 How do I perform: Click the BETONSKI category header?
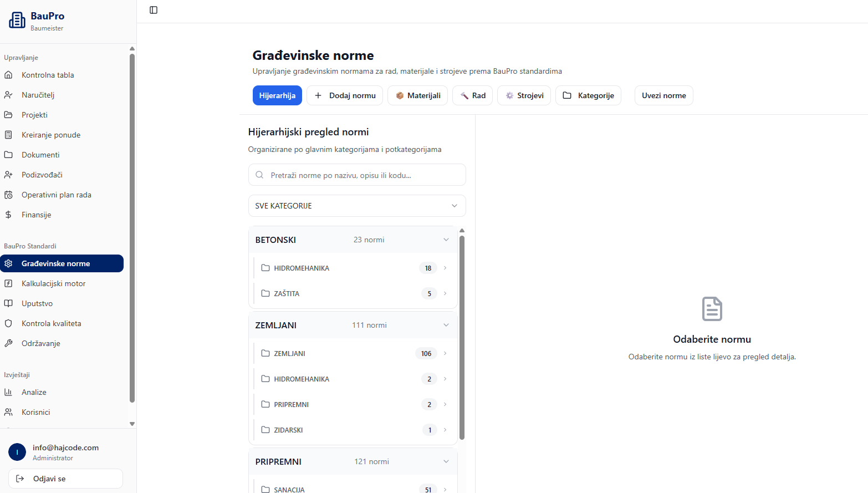[x=353, y=240]
